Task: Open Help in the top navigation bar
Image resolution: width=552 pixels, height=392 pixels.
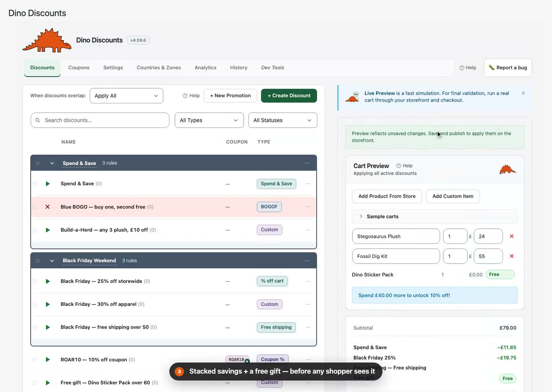Action: coord(468,68)
